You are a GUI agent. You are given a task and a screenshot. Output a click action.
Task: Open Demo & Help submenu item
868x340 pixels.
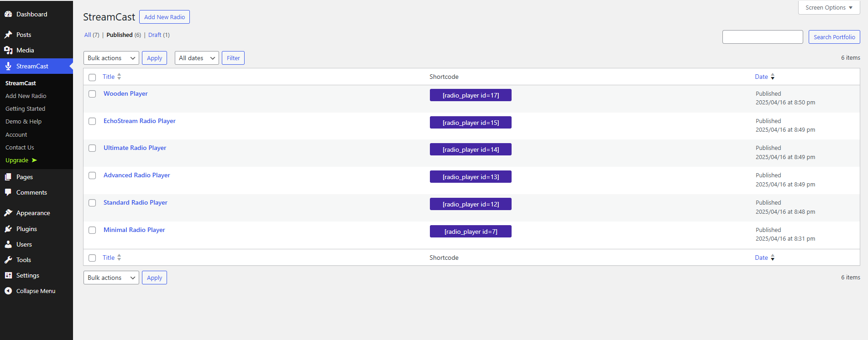pyautogui.click(x=23, y=121)
